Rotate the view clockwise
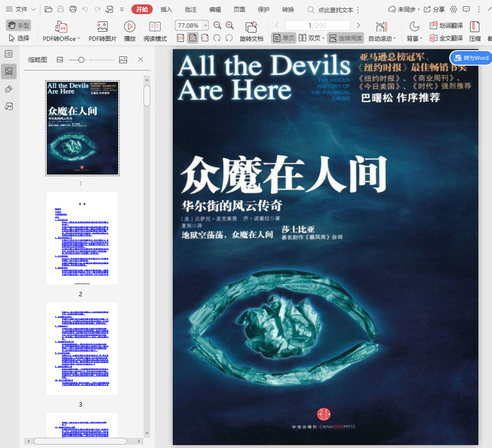The image size is (492, 448). pos(217,38)
